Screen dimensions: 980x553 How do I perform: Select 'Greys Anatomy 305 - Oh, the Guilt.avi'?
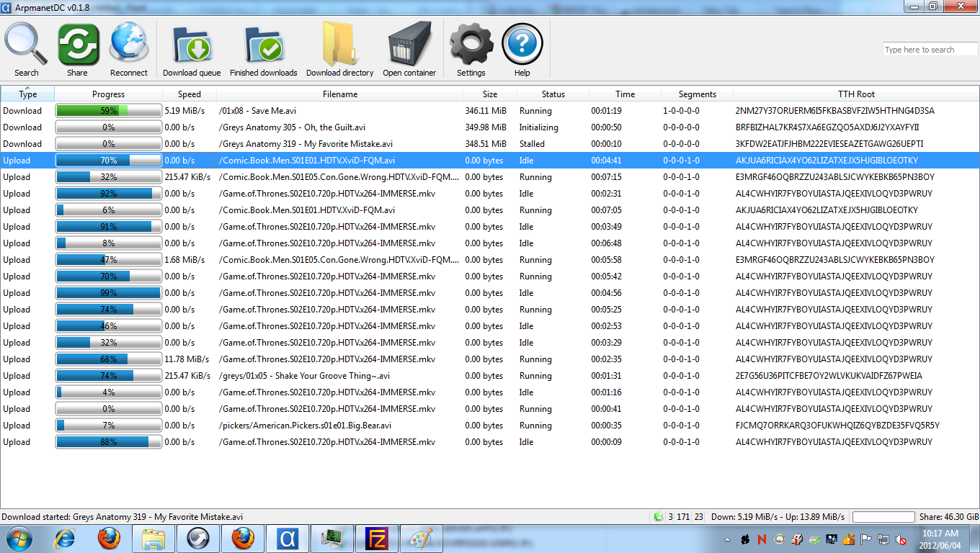(292, 127)
